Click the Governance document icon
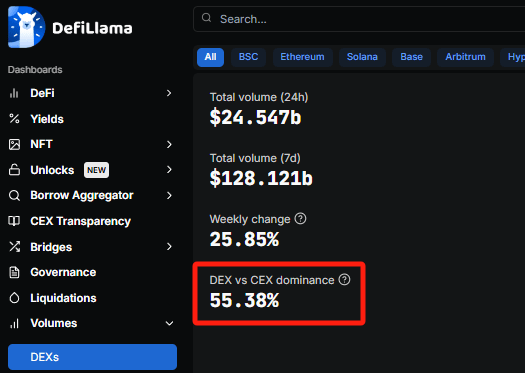 pyautogui.click(x=14, y=272)
